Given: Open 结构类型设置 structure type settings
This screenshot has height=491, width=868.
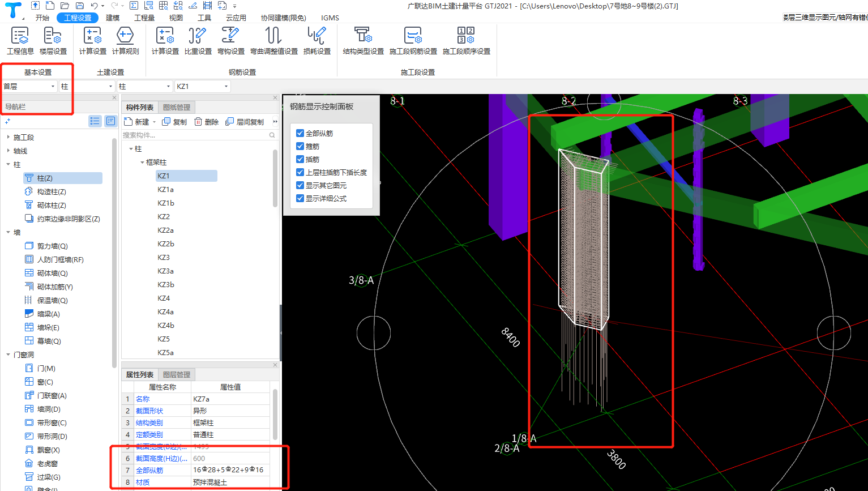Looking at the screenshot, I should click(x=363, y=41).
